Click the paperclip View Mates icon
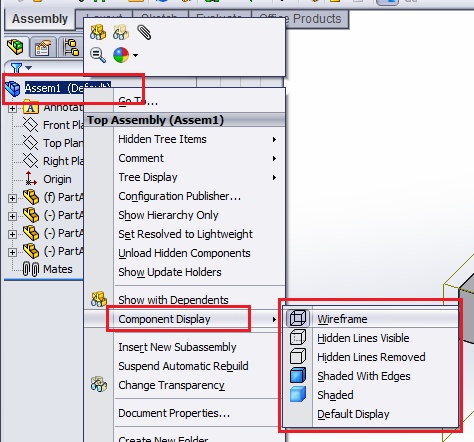The width and height of the screenshot is (474, 442). (144, 32)
